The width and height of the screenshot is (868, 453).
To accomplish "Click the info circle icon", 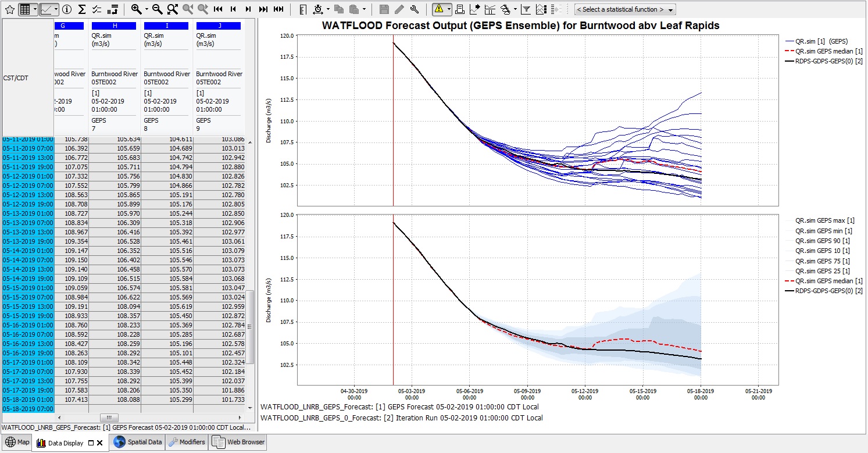I will [x=67, y=9].
